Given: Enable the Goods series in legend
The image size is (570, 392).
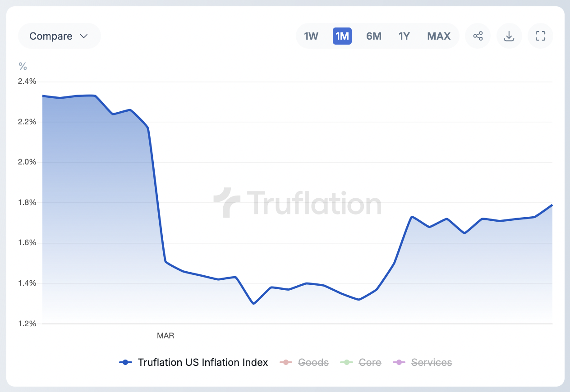Looking at the screenshot, I should (313, 362).
